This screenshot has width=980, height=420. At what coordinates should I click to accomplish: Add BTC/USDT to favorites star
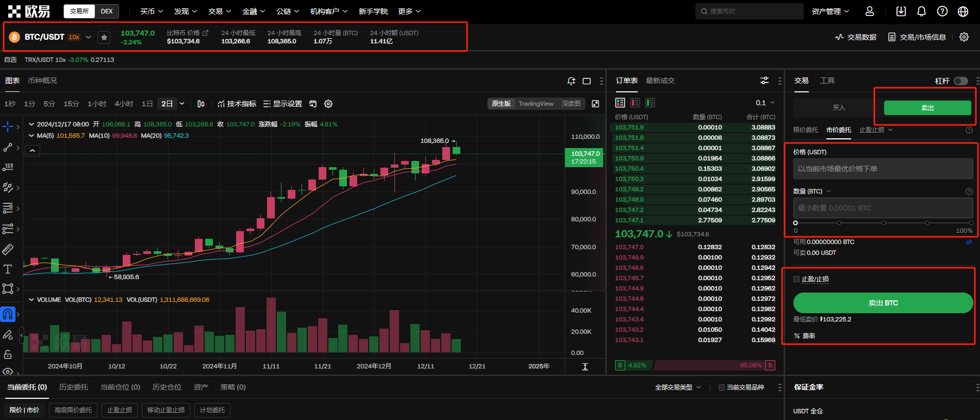[104, 37]
